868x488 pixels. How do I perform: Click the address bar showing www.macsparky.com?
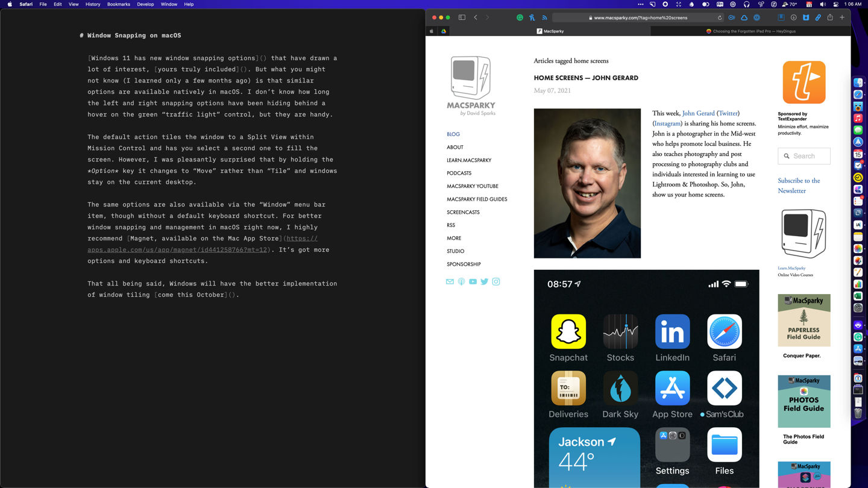coord(639,17)
